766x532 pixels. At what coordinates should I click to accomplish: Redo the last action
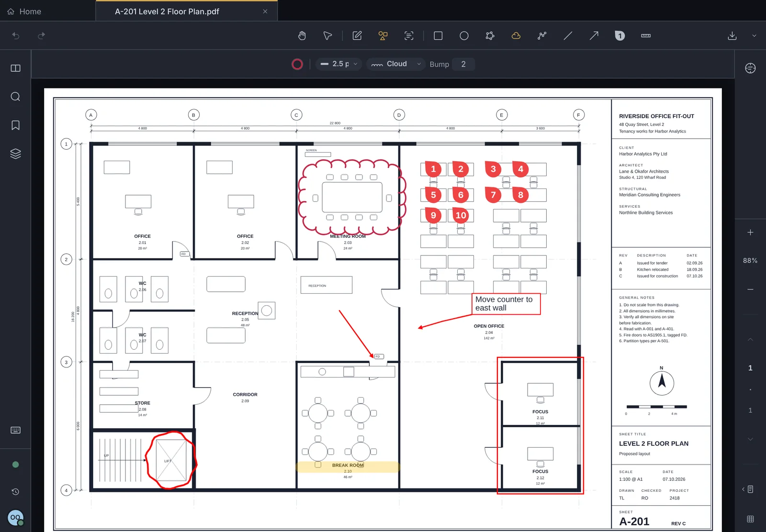(42, 36)
